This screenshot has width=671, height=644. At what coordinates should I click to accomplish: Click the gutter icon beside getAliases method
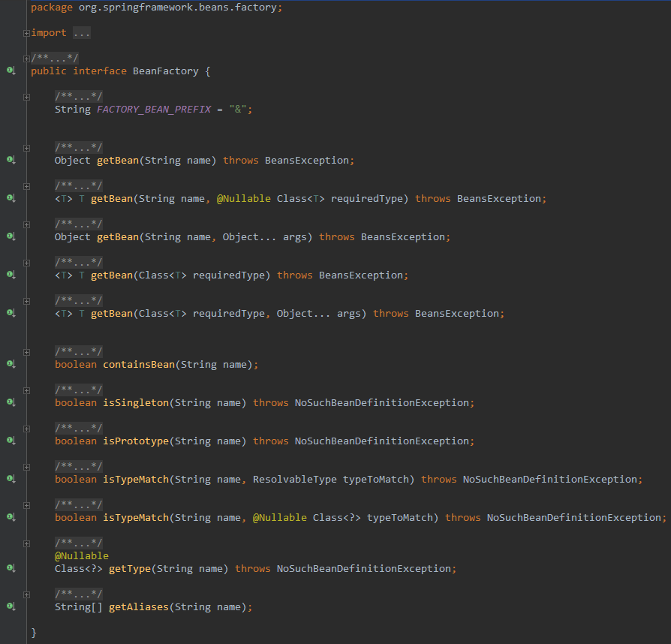(x=11, y=607)
